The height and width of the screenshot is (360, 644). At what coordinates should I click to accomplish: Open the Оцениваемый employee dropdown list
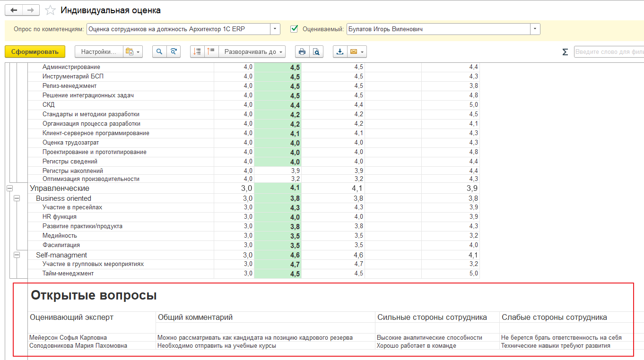[x=535, y=29]
